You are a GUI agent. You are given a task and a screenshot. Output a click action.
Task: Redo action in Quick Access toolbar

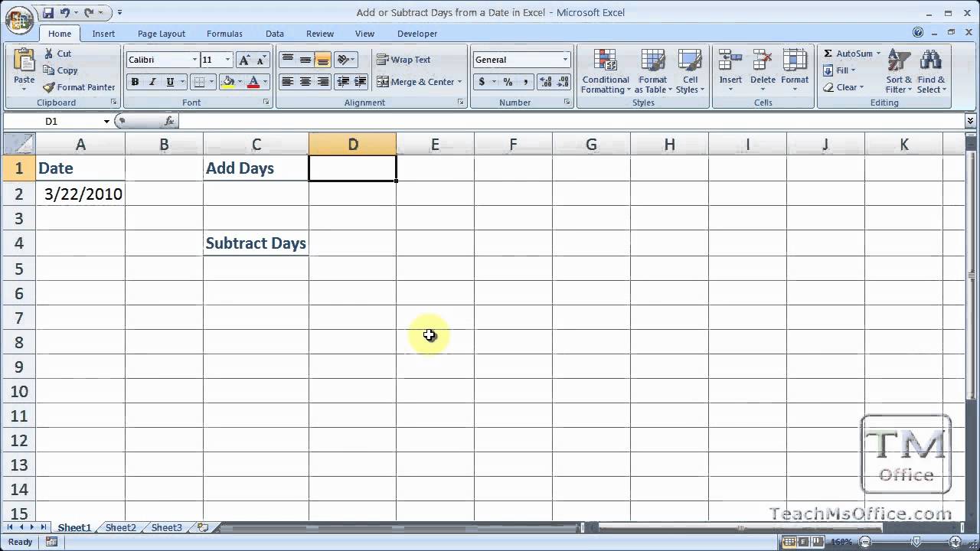(89, 12)
